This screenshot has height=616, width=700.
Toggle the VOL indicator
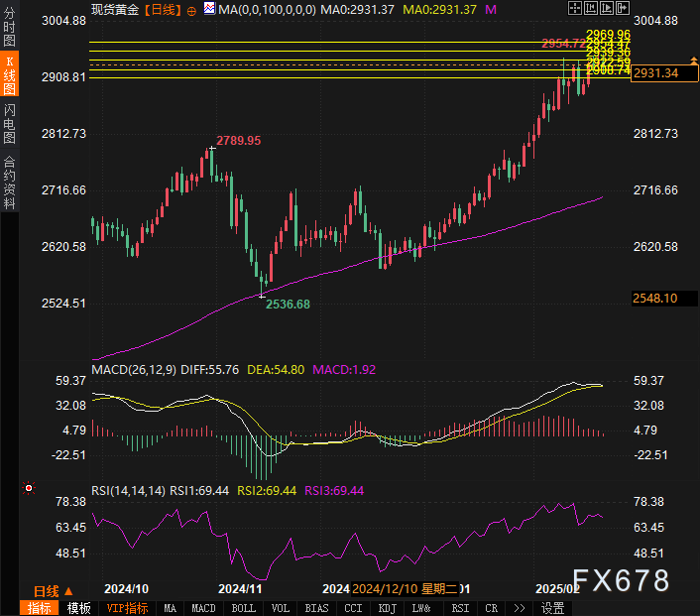(x=281, y=608)
